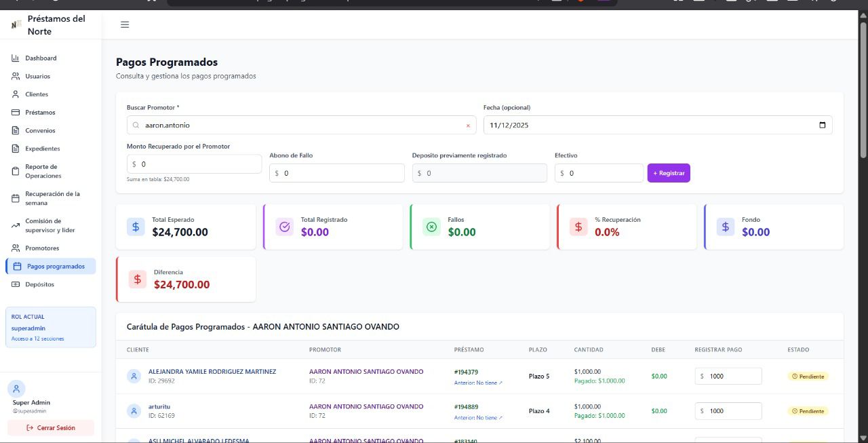Click the hamburger menu icon in header

coord(125,24)
